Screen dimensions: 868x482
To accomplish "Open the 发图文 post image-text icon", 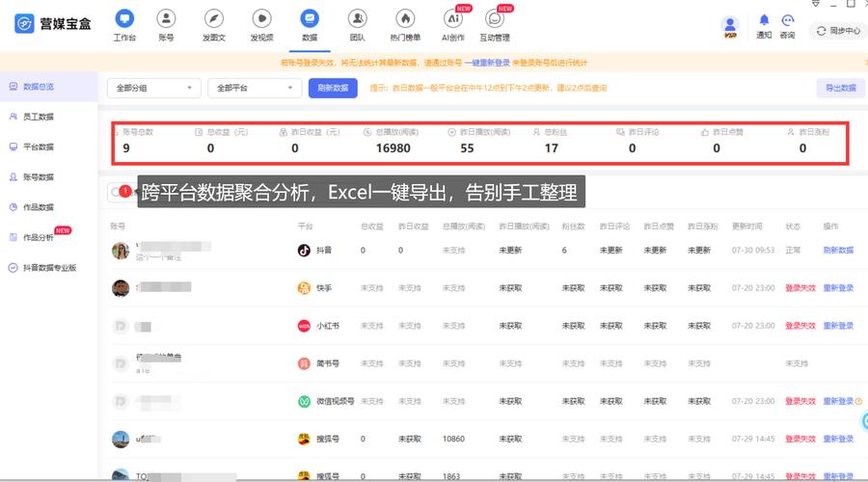I will click(x=213, y=18).
